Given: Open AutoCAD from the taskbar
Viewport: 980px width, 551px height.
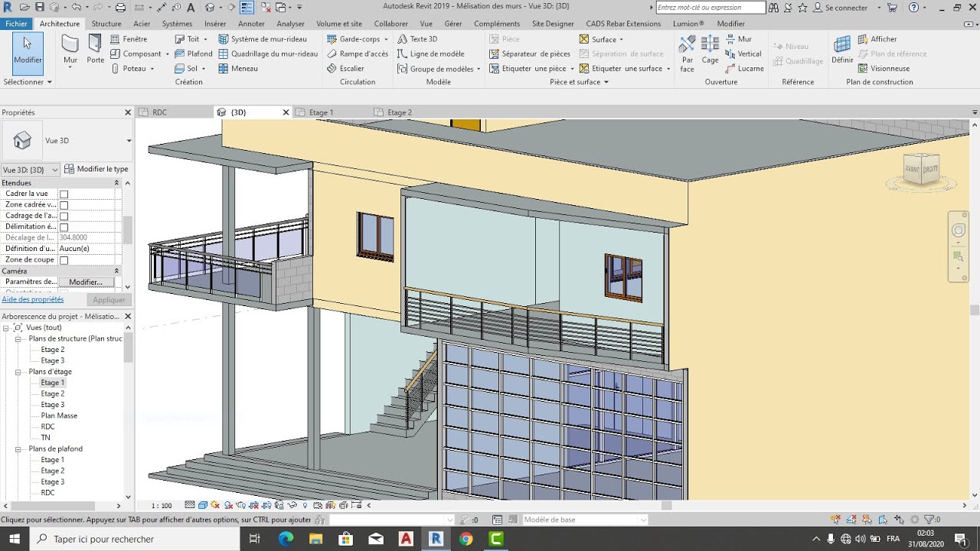Looking at the screenshot, I should pyautogui.click(x=406, y=539).
